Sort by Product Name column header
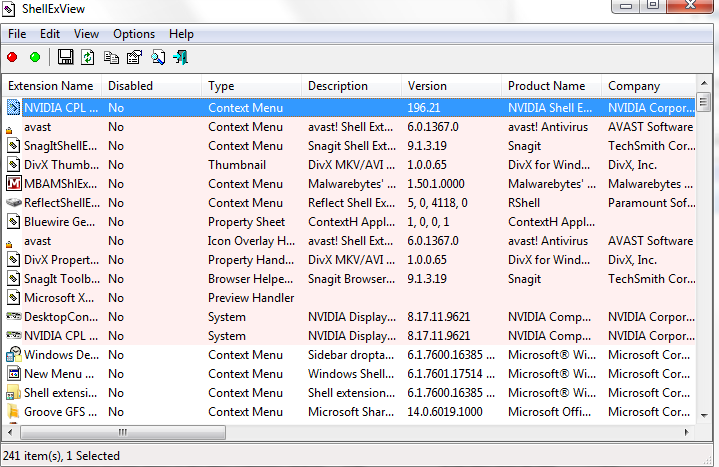 (x=551, y=86)
